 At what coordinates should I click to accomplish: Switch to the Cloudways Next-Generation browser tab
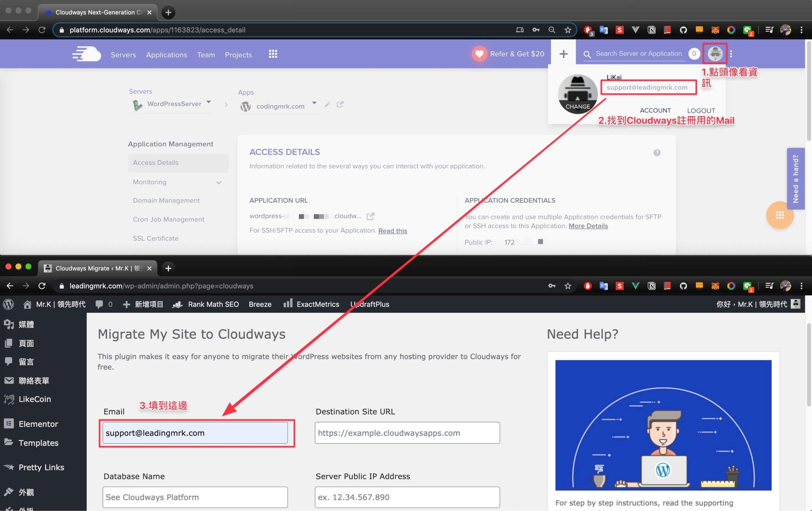pos(98,12)
